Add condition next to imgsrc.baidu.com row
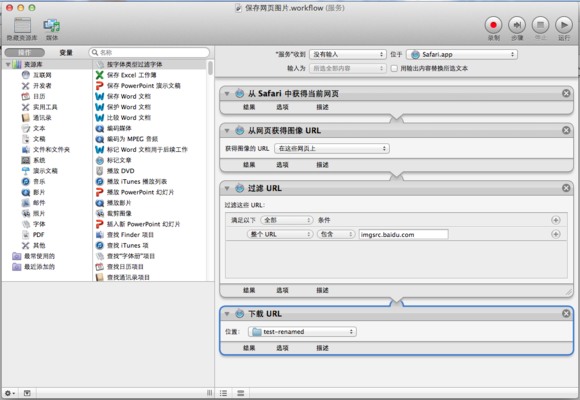 pyautogui.click(x=556, y=234)
